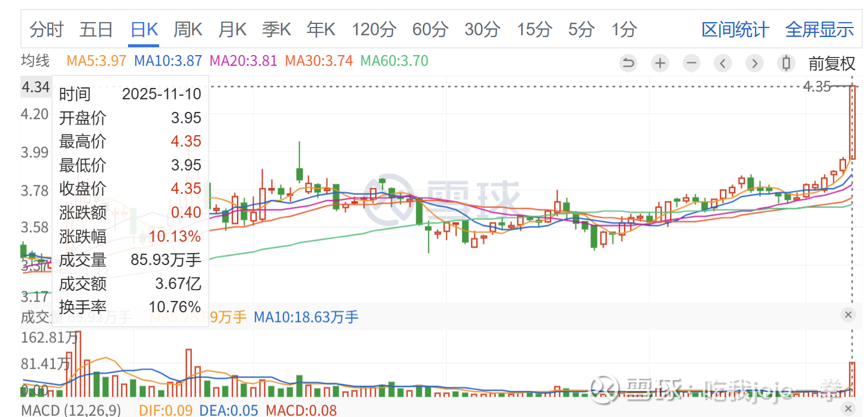Image resolution: width=868 pixels, height=417 pixels.
Task: Click the MACD:0.08 value
Action: [301, 410]
